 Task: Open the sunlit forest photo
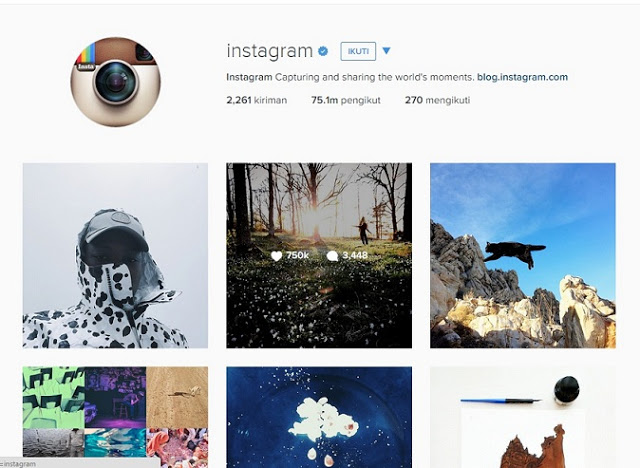tap(319, 255)
